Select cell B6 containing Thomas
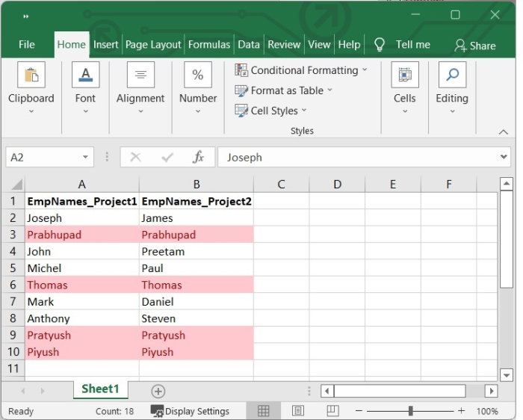Viewport: 523px width, 420px height. coord(196,285)
